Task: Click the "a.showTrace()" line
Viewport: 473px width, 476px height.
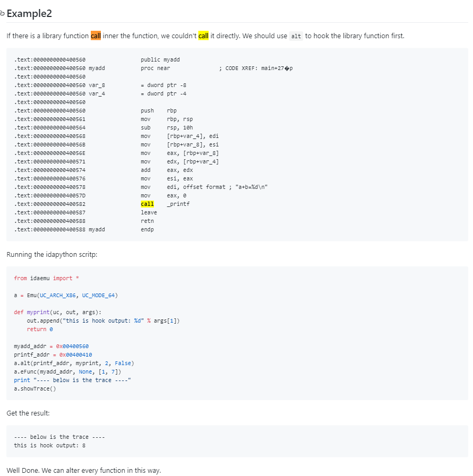Action: [x=35, y=388]
